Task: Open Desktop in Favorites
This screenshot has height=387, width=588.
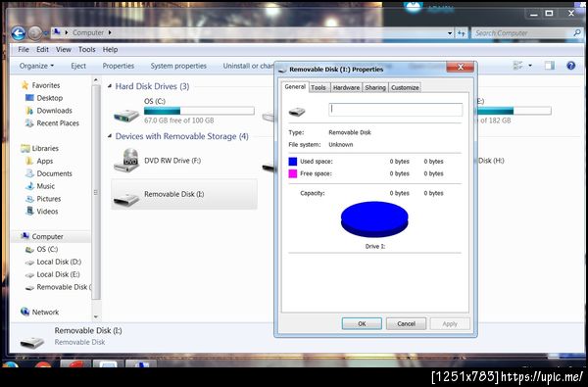Action: [x=50, y=98]
